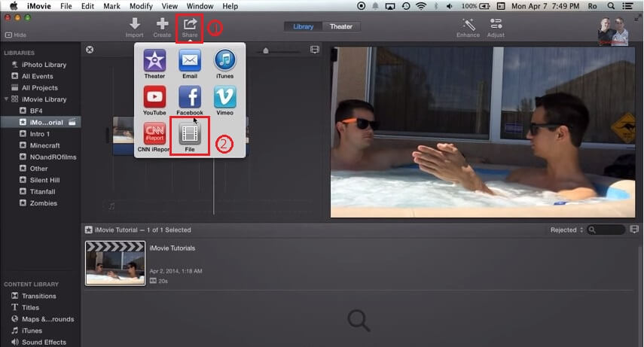Screen dimensions: 644x347
Task: Open the Import media toolbar button
Action: (134, 28)
